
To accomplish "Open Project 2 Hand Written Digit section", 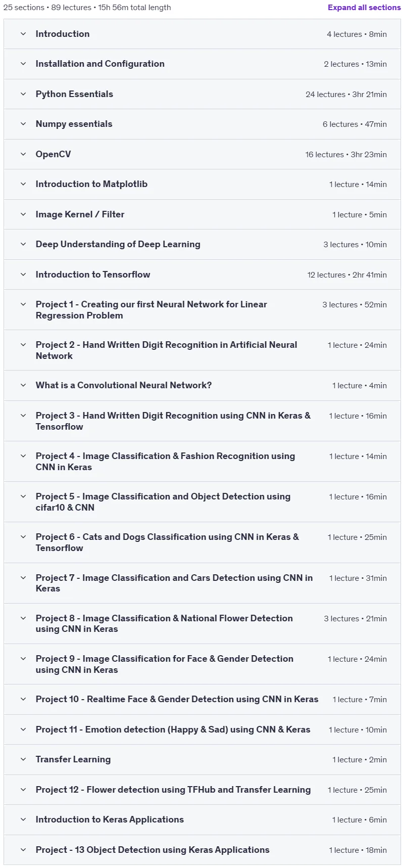I will tap(202, 350).
